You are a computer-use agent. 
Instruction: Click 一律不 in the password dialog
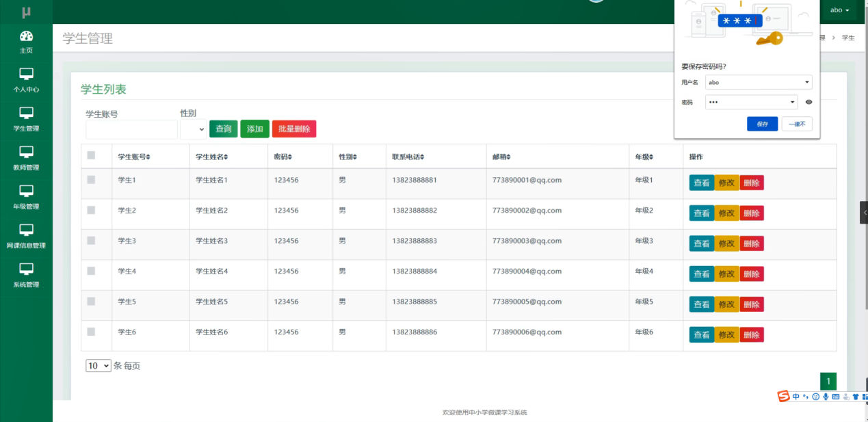pyautogui.click(x=797, y=124)
